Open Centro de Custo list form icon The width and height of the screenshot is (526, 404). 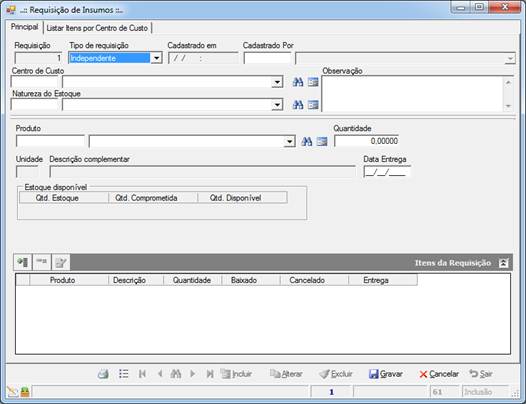pos(313,82)
